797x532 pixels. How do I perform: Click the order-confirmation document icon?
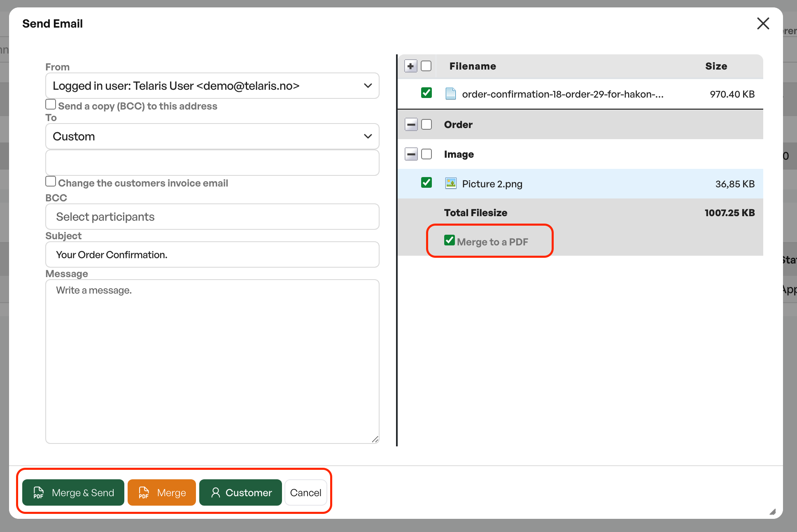click(x=451, y=94)
